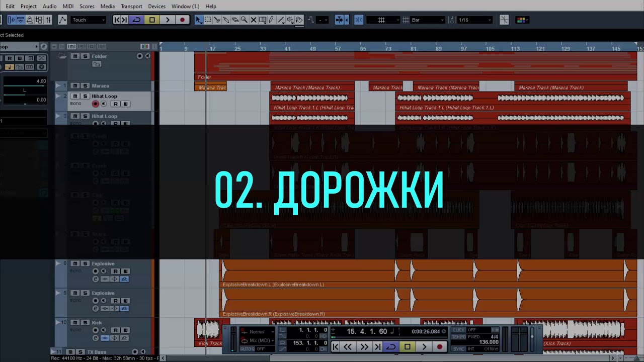This screenshot has width=644, height=362.
Task: Open the Mixer from the toolbar
Action: tap(48, 20)
